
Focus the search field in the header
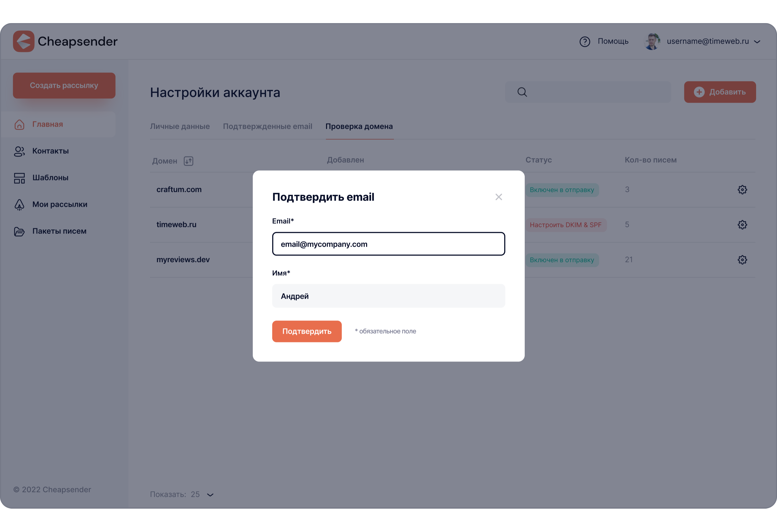[588, 92]
